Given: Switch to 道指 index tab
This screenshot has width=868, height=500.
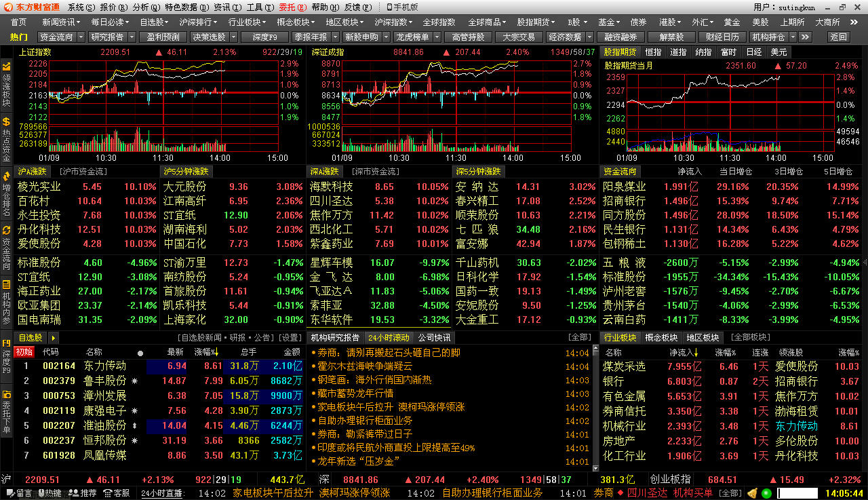Looking at the screenshot, I should point(678,52).
